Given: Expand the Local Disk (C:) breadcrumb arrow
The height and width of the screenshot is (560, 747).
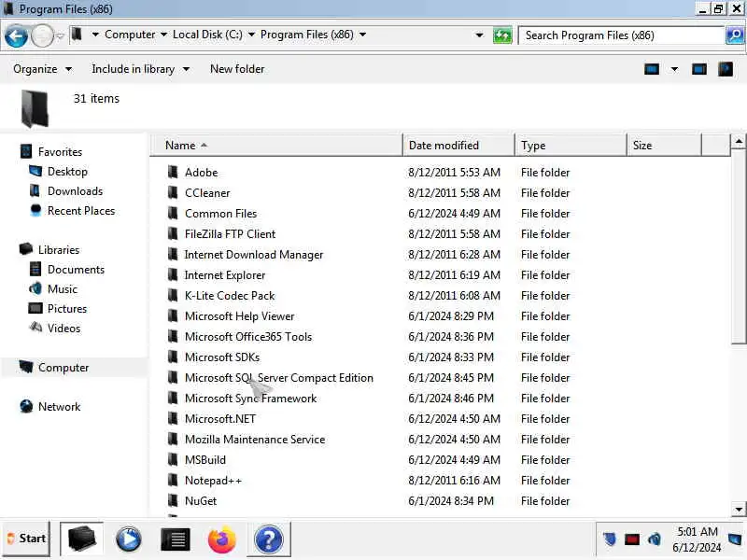Looking at the screenshot, I should click(x=251, y=35).
